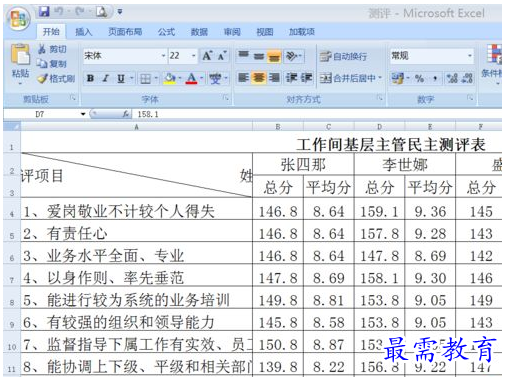Open the font group dialog launcher
Screen dimensions: 505x381
[x=226, y=98]
